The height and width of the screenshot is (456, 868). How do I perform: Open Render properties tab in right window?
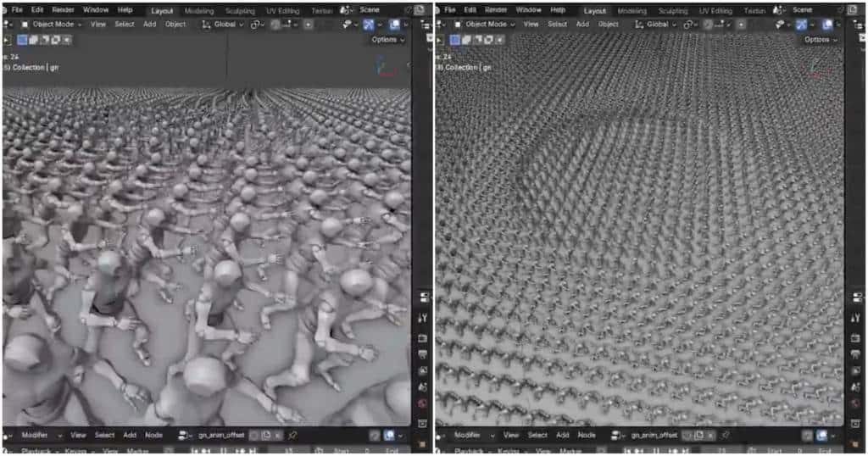tap(856, 337)
